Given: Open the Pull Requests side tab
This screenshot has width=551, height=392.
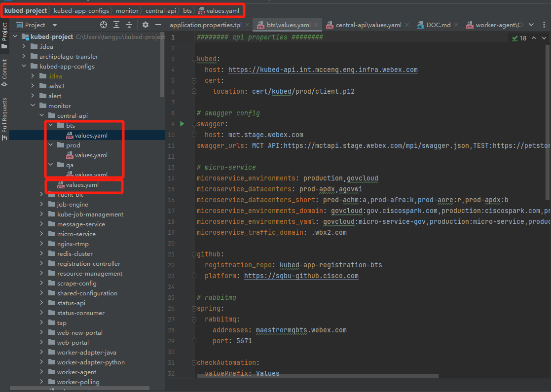Looking at the screenshot, I should 4,119.
